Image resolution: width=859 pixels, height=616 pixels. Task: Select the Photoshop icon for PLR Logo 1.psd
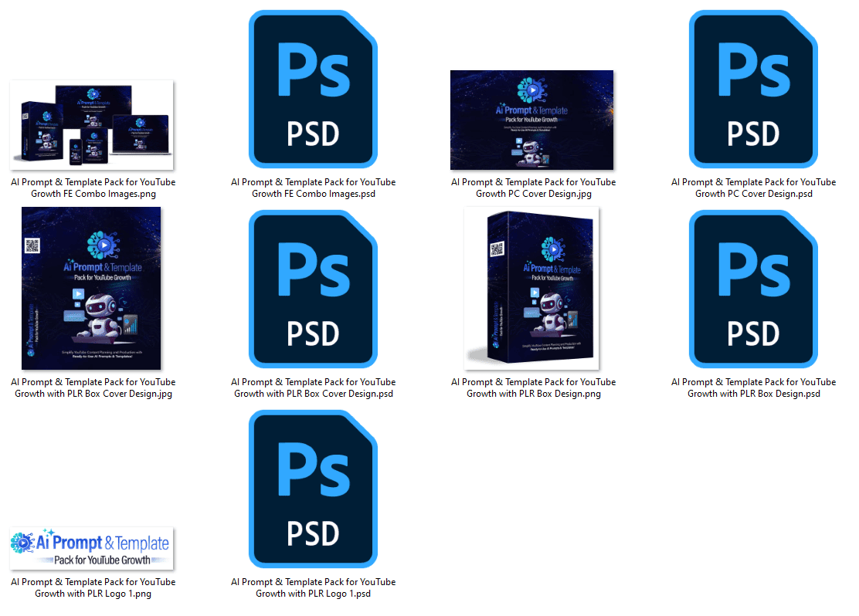[313, 489]
